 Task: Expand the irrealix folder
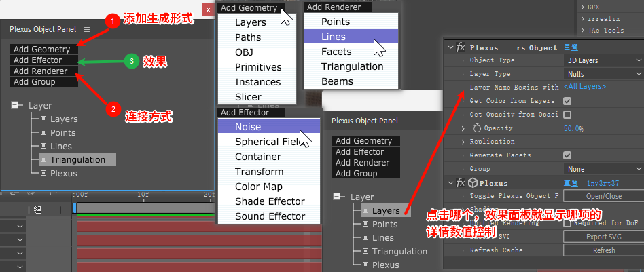pos(583,18)
